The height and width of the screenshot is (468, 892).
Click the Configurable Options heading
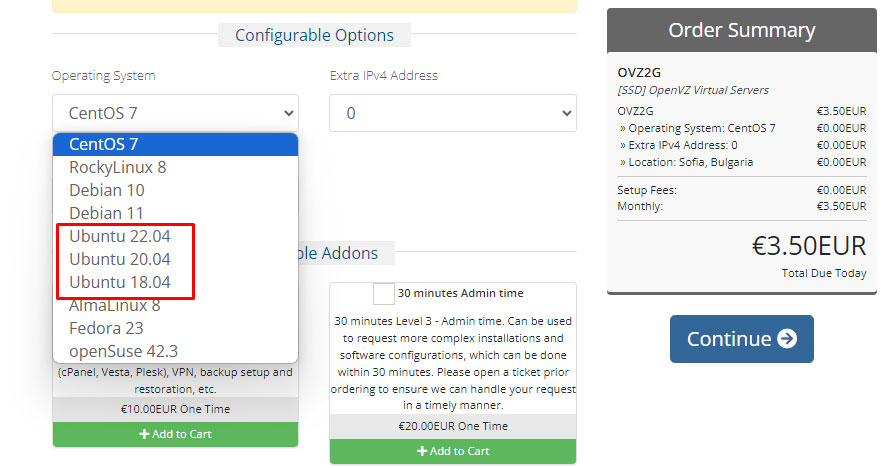315,35
